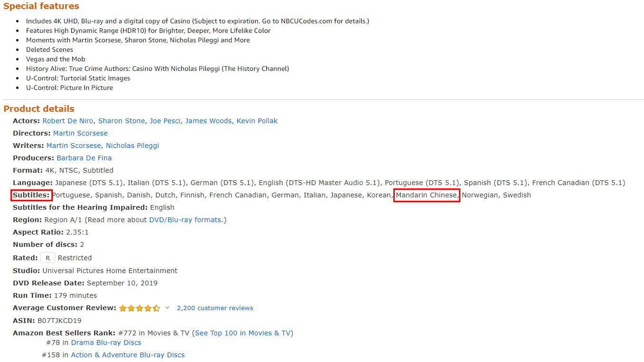Expand the rating breakdown dropdown arrow
This screenshot has height=362, width=644.
(167, 308)
